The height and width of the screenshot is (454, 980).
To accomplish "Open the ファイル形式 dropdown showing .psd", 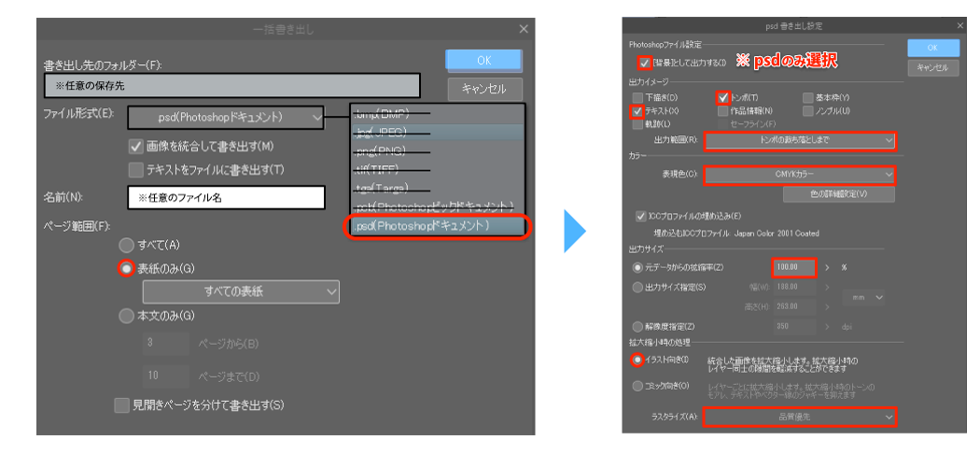I will tap(226, 117).
